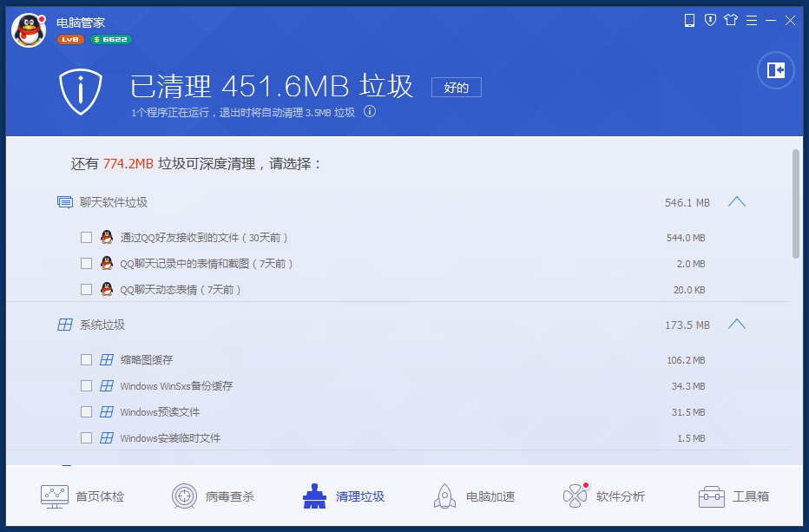Viewport: 809px width, 532px height.
Task: Open the 病毒查杀 virus scan page
Action: click(x=214, y=496)
